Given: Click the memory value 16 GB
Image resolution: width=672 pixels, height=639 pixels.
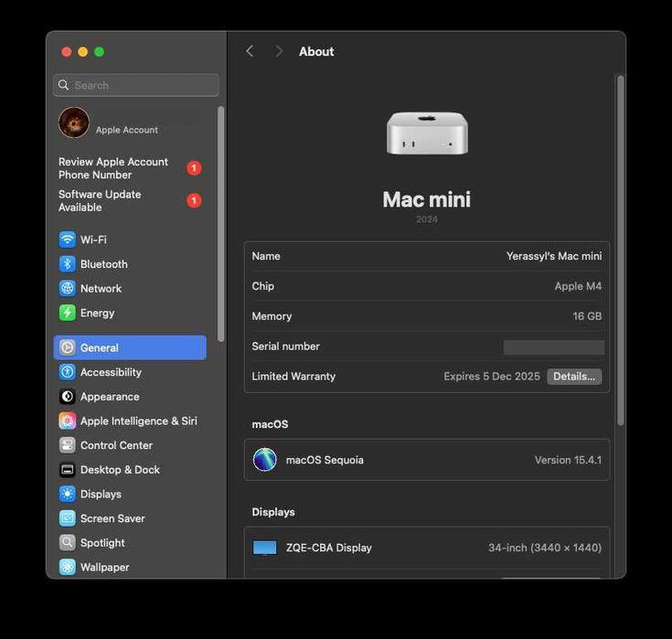Looking at the screenshot, I should coord(587,316).
